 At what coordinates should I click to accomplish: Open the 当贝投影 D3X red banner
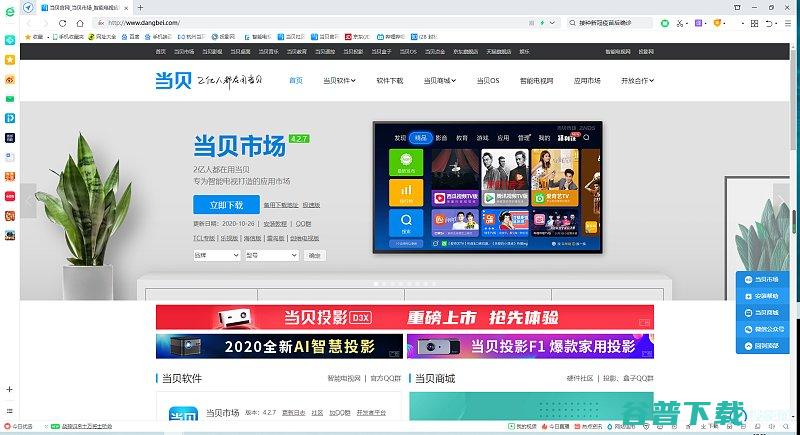point(405,317)
